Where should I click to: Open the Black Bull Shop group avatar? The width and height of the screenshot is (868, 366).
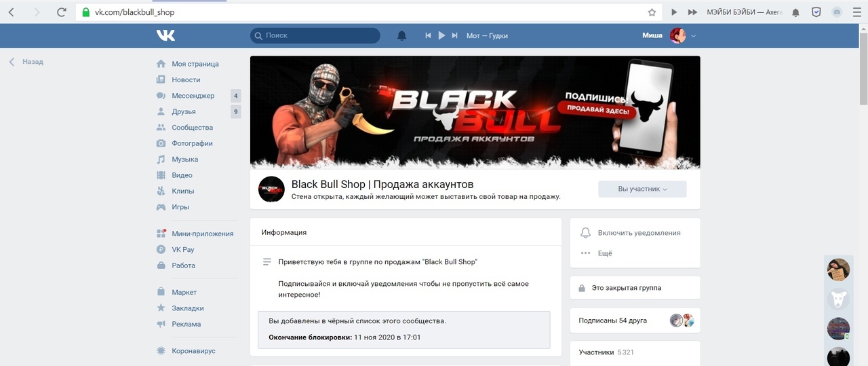coord(271,189)
